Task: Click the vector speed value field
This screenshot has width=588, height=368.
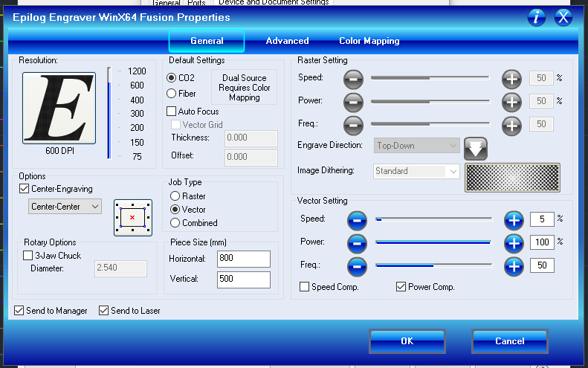Action: tap(542, 219)
